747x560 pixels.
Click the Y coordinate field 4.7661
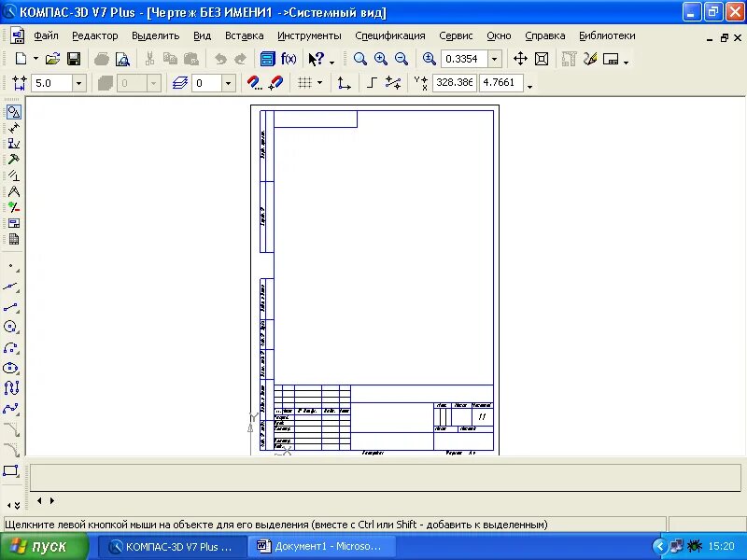pyautogui.click(x=500, y=82)
